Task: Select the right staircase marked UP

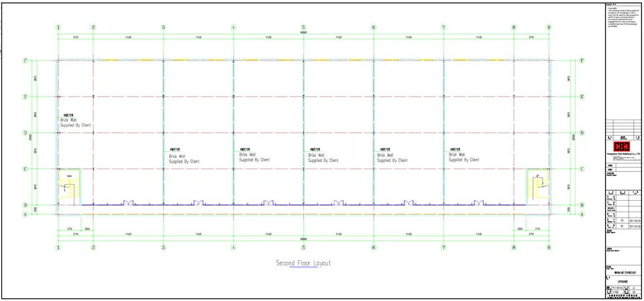Action: coord(537,186)
